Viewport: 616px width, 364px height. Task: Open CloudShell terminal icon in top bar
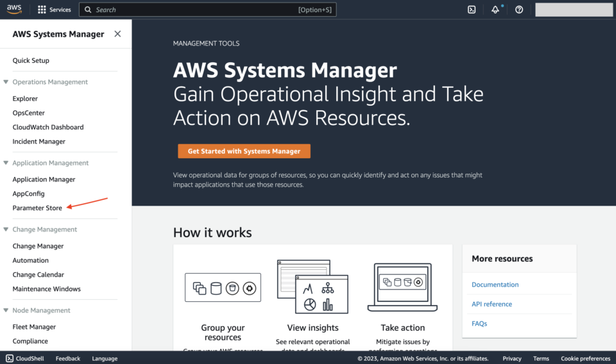[472, 10]
